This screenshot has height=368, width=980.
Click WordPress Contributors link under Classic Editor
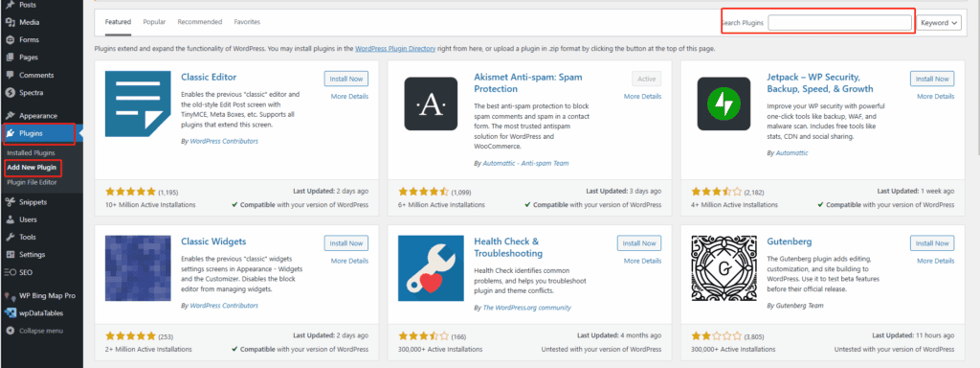[x=224, y=141]
